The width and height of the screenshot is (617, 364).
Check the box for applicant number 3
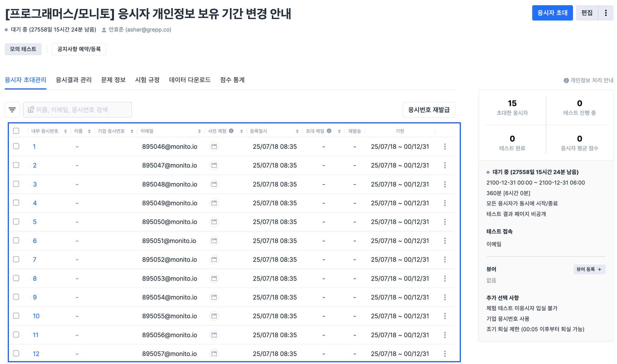click(x=16, y=184)
